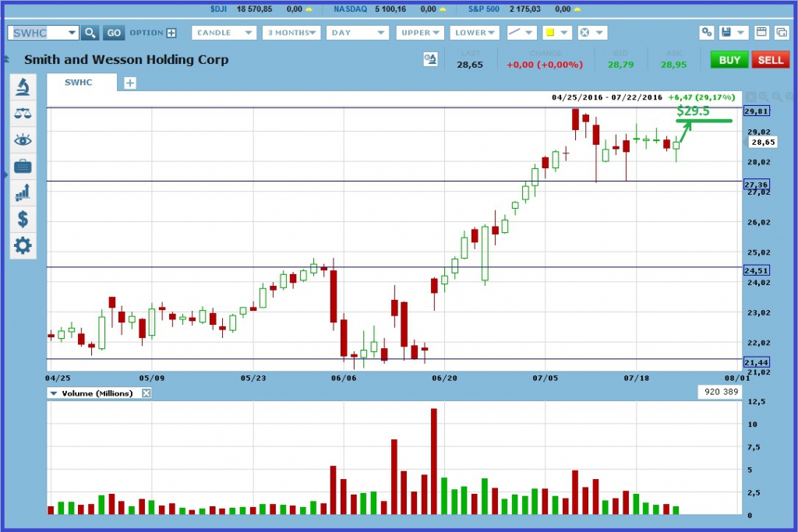The width and height of the screenshot is (798, 532).
Task: Open the dollar sign sidebar icon
Action: tap(23, 219)
